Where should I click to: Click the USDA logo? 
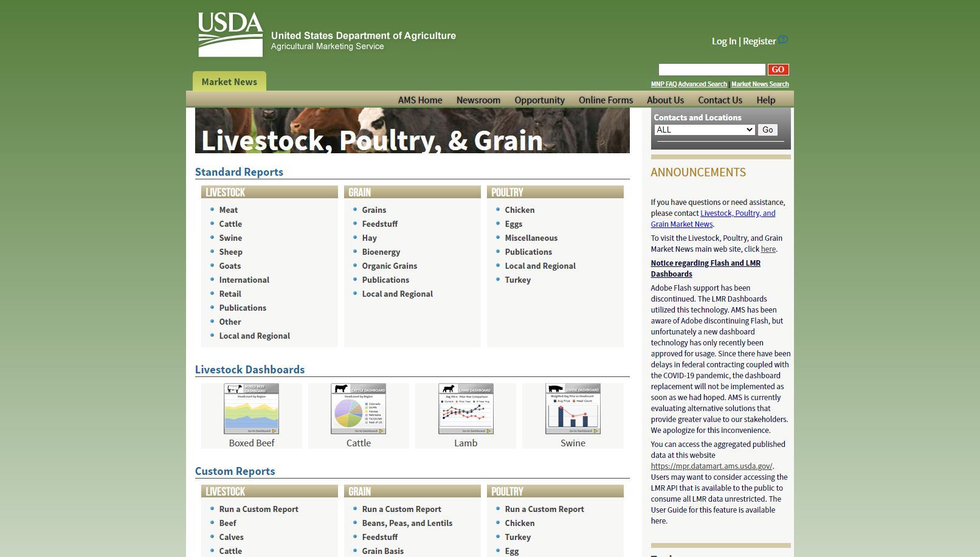230,35
